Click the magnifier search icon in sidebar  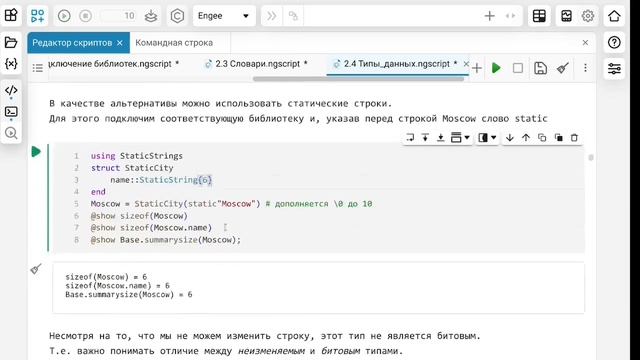pos(11,133)
